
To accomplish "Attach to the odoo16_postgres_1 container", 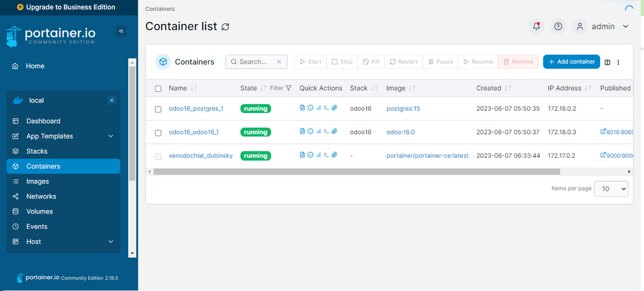I will pyautogui.click(x=335, y=108).
